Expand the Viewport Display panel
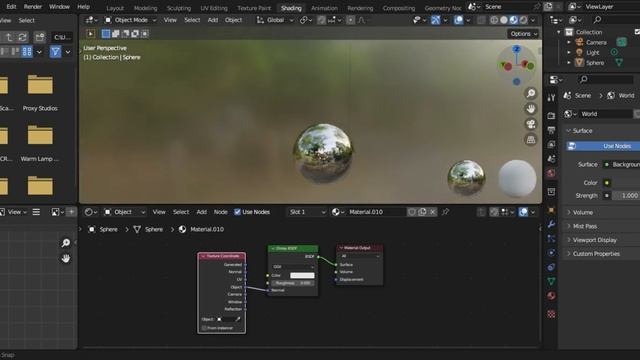Viewport: 640px width, 360px height. point(594,240)
